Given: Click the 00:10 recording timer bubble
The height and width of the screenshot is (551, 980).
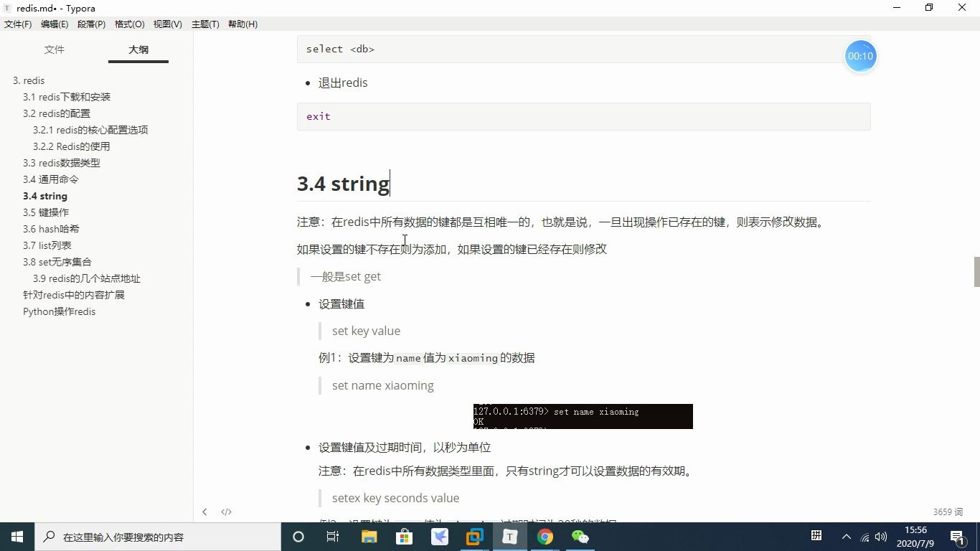Looking at the screenshot, I should [x=860, y=56].
